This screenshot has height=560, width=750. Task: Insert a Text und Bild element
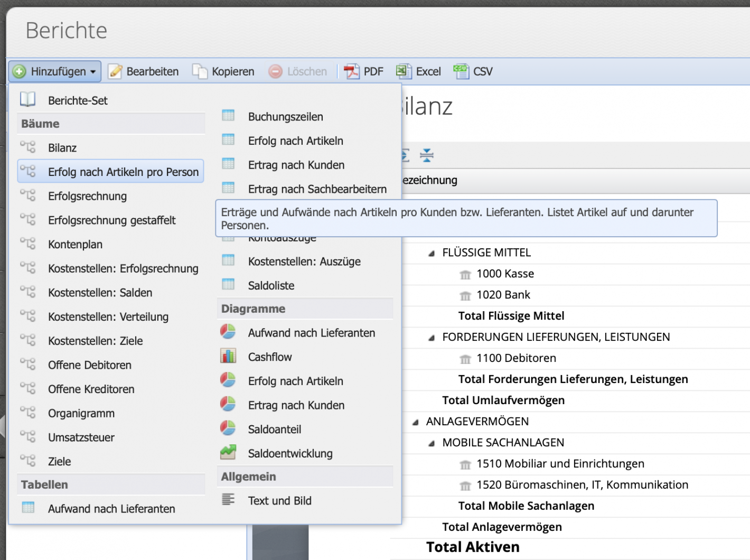[x=280, y=500]
